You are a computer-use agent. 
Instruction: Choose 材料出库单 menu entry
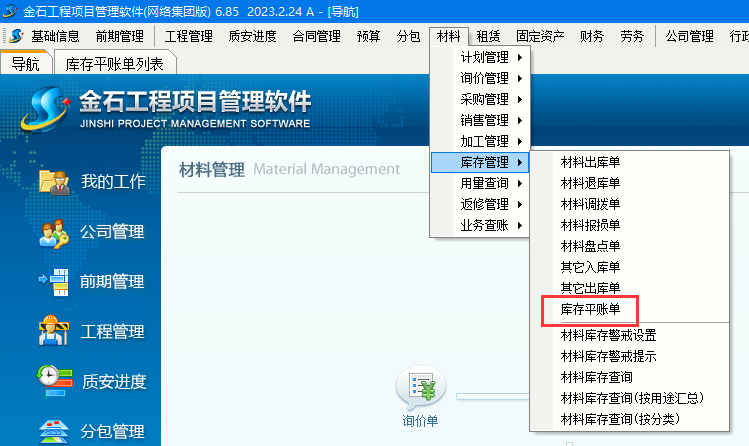coord(590,162)
